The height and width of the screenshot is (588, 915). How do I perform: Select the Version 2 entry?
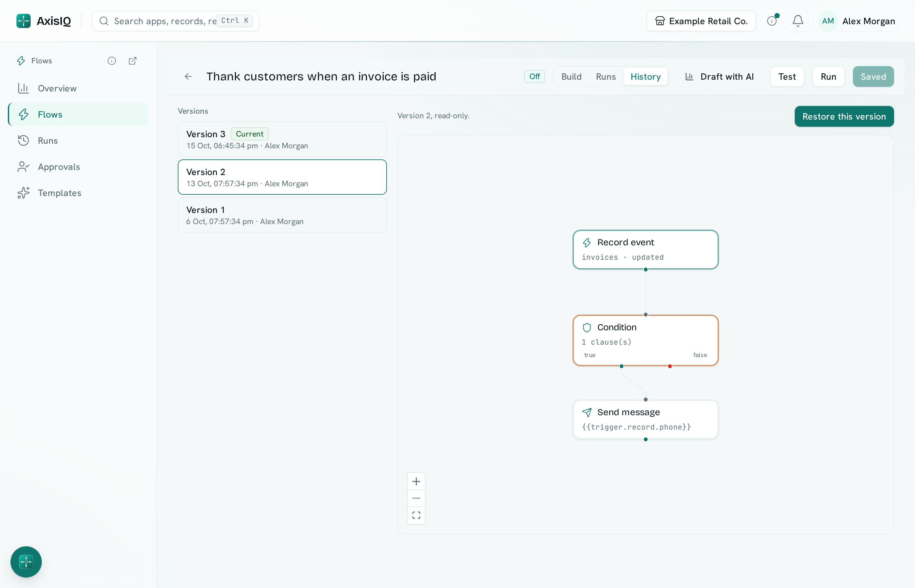(282, 177)
